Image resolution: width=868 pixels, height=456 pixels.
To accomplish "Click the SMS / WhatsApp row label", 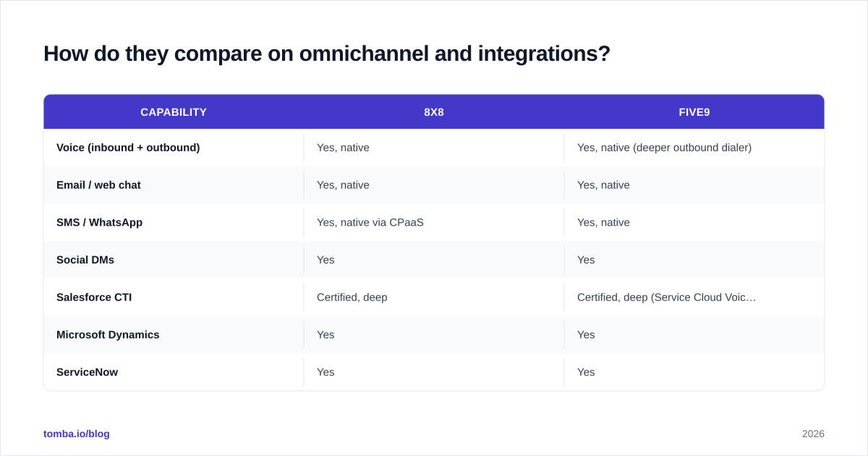I will point(99,222).
